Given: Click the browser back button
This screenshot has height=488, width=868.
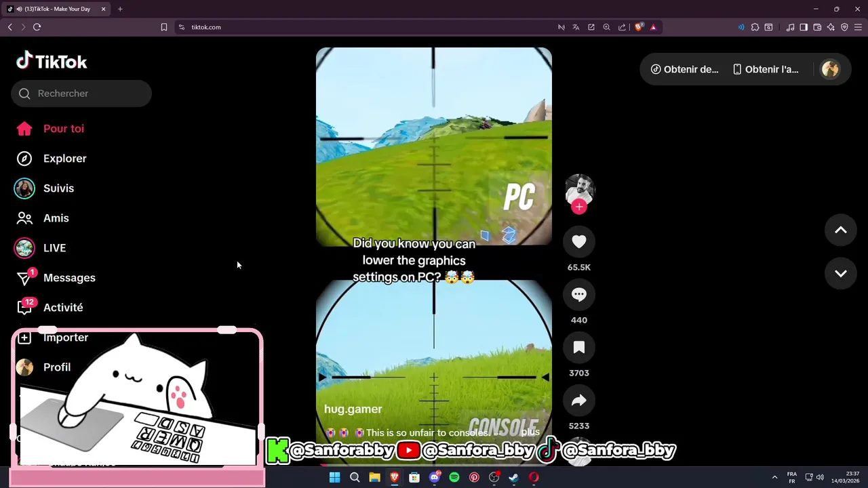Looking at the screenshot, I should point(10,27).
